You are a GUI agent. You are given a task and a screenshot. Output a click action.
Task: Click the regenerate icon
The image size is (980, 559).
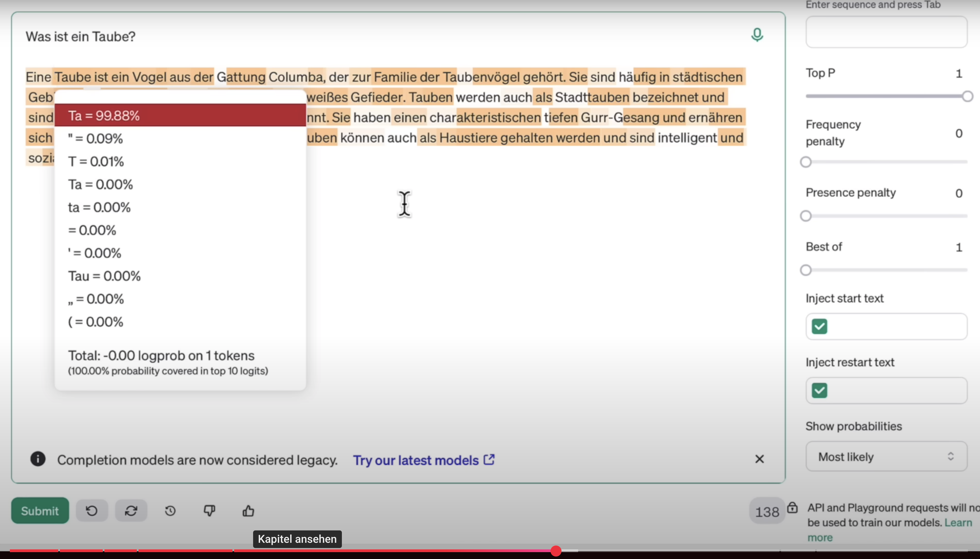click(x=131, y=511)
